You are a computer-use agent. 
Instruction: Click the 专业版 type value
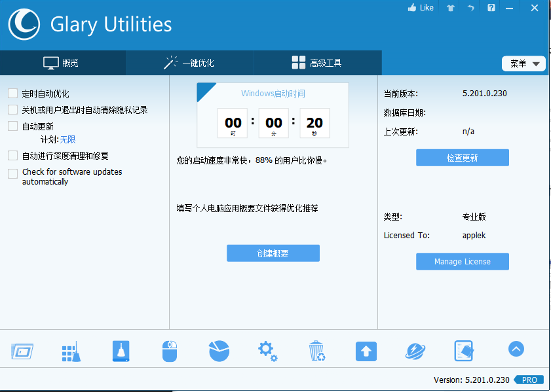click(474, 217)
